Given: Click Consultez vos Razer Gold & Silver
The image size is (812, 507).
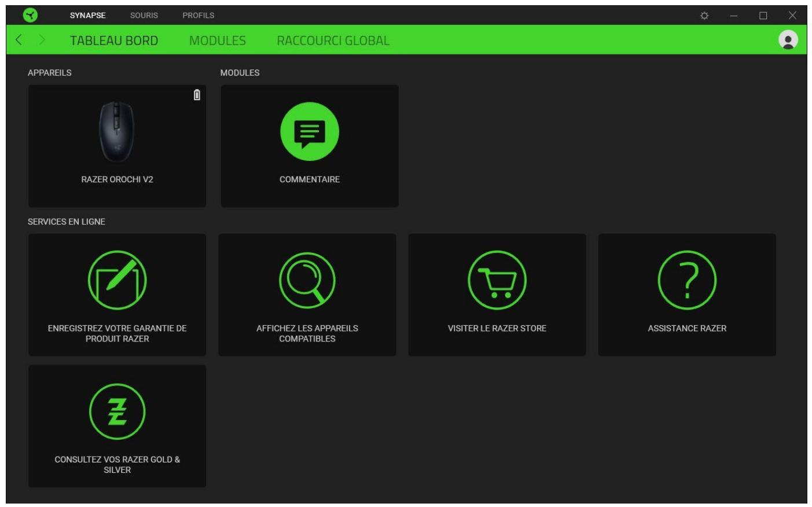Looking at the screenshot, I should click(117, 465).
